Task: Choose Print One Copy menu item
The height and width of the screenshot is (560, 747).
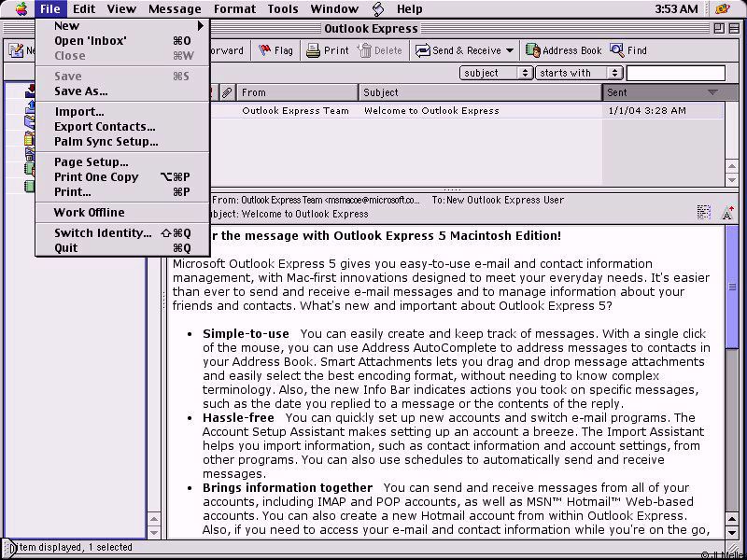Action: pos(122,177)
